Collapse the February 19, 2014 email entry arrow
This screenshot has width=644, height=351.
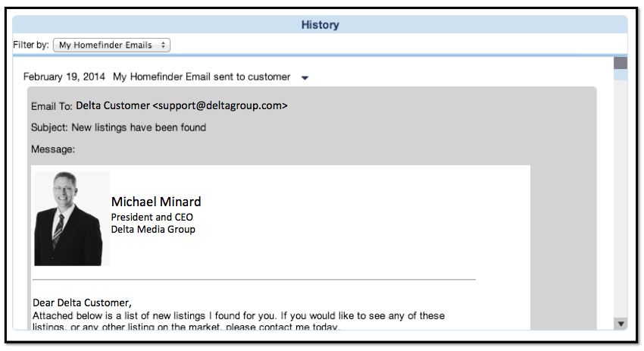pyautogui.click(x=305, y=77)
